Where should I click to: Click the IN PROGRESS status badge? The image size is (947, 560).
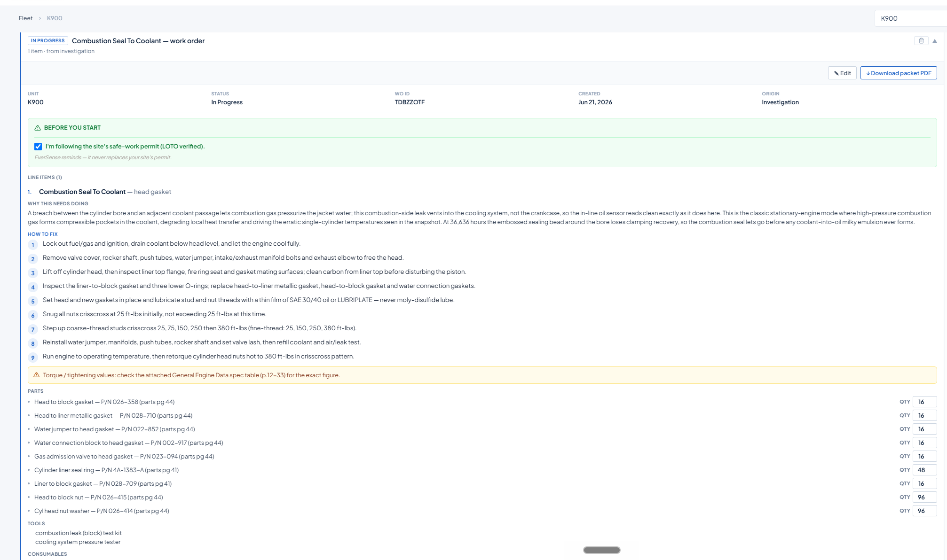coord(48,41)
